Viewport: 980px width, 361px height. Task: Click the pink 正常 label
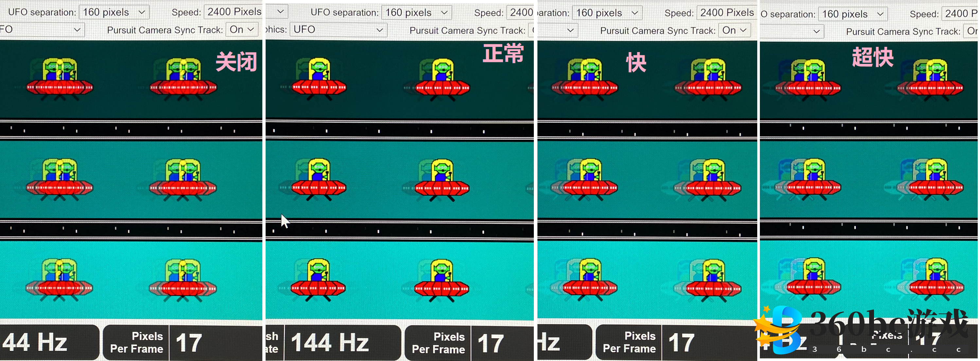point(503,53)
